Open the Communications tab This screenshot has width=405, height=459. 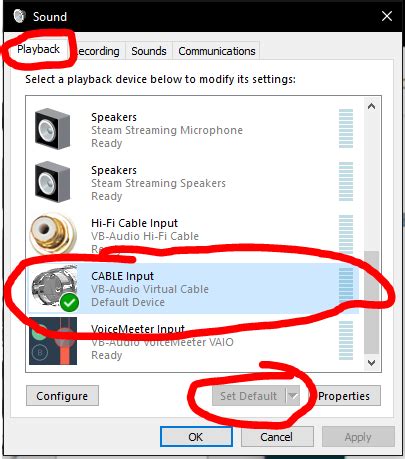[x=217, y=51]
